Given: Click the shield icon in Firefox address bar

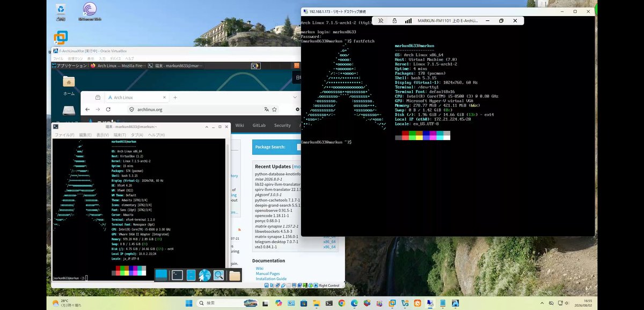Looking at the screenshot, I should 131,109.
